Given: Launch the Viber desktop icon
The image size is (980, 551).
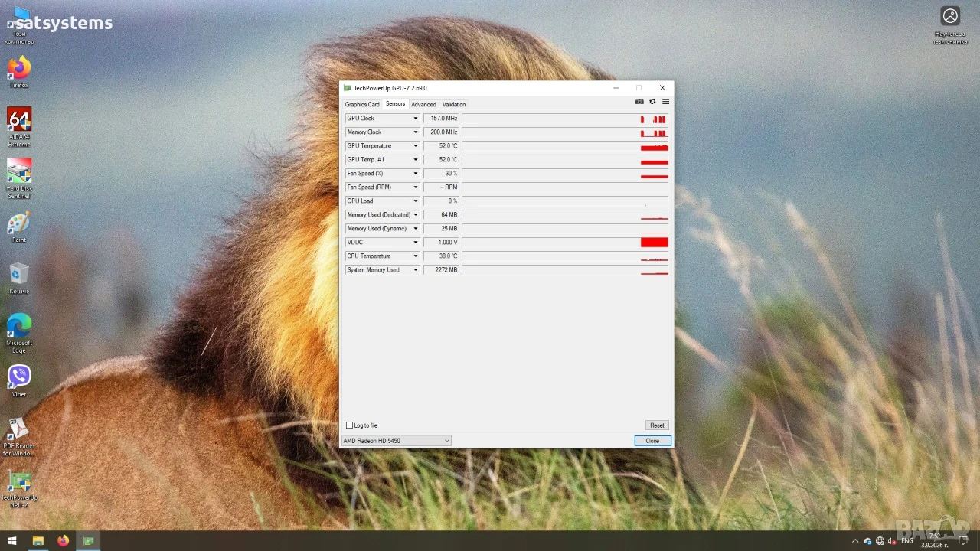Looking at the screenshot, I should point(19,381).
